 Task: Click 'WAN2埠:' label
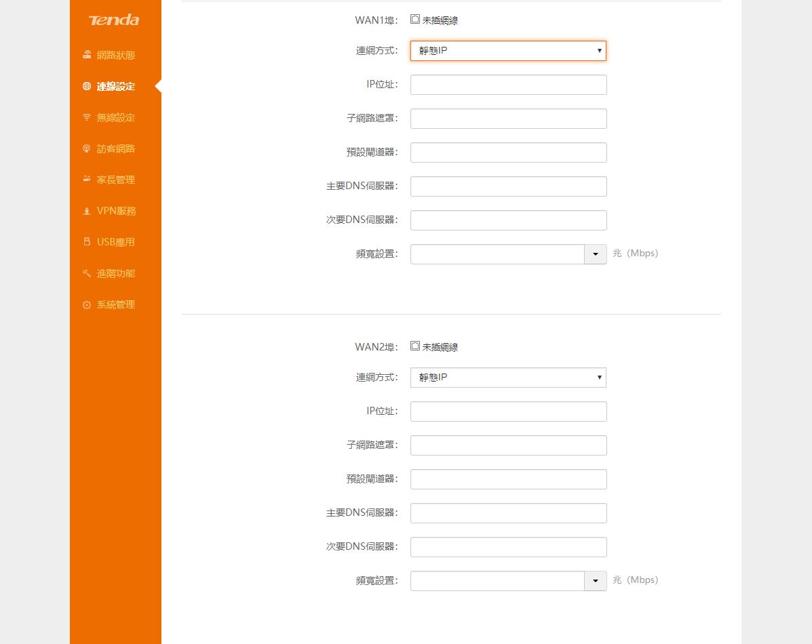pos(376,347)
